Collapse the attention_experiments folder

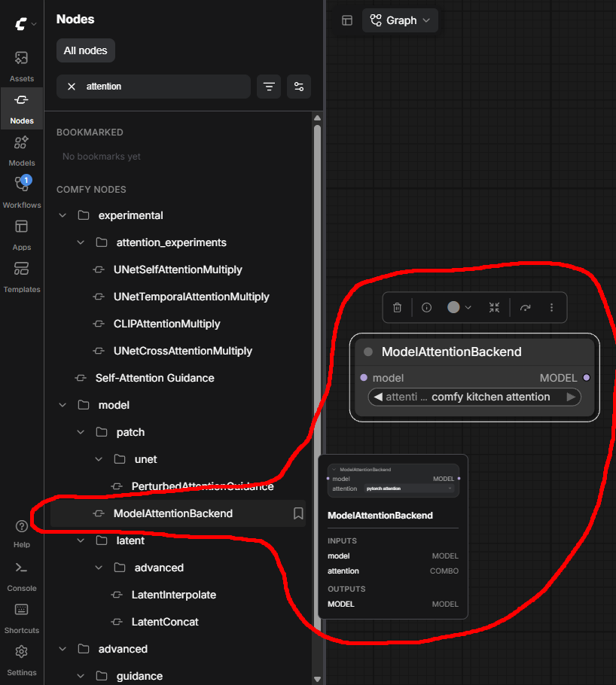pos(81,242)
